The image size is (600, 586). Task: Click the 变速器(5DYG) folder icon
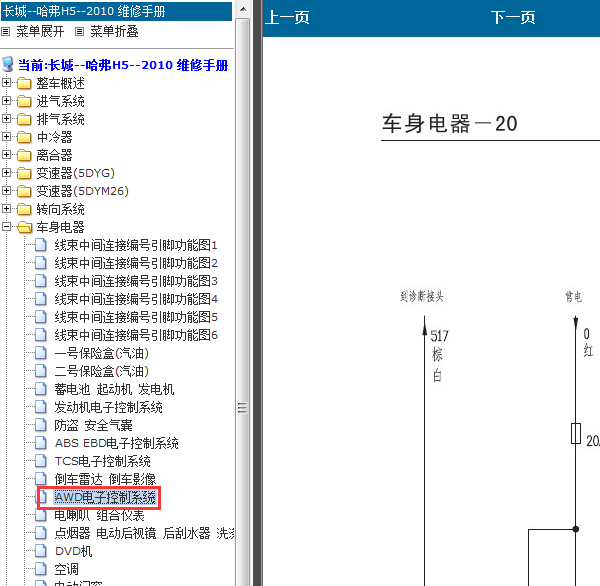coord(24,173)
